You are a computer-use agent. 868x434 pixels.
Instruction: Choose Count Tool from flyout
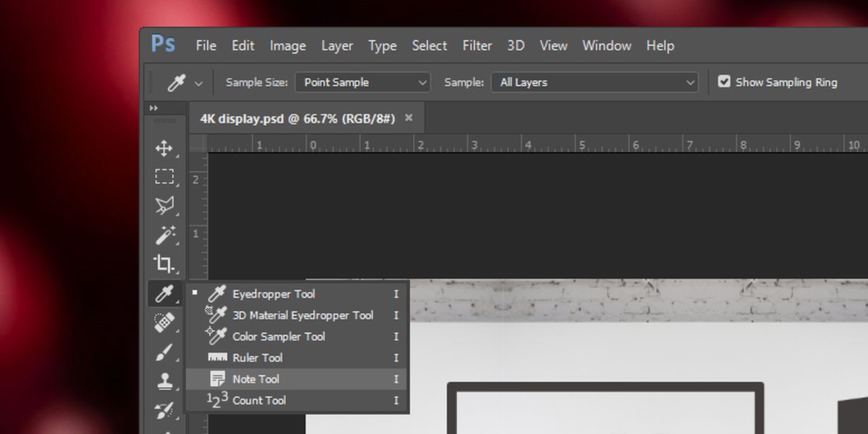coord(297,400)
